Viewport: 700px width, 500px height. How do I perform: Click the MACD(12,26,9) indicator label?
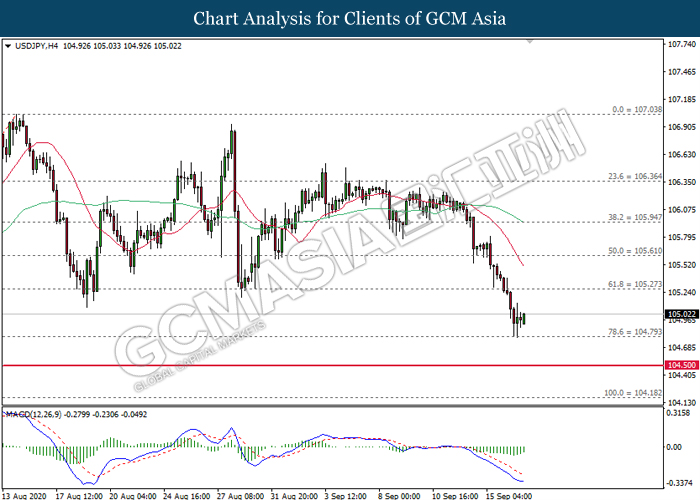(33, 414)
